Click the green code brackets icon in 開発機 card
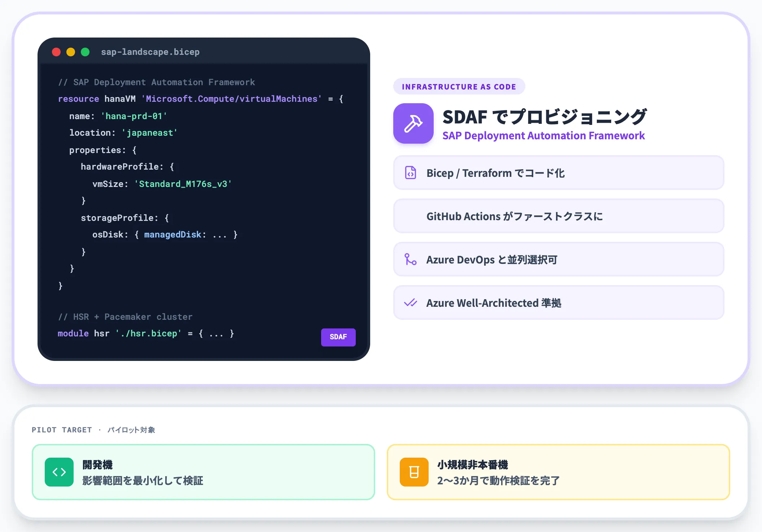Viewport: 762px width, 532px height. click(59, 472)
